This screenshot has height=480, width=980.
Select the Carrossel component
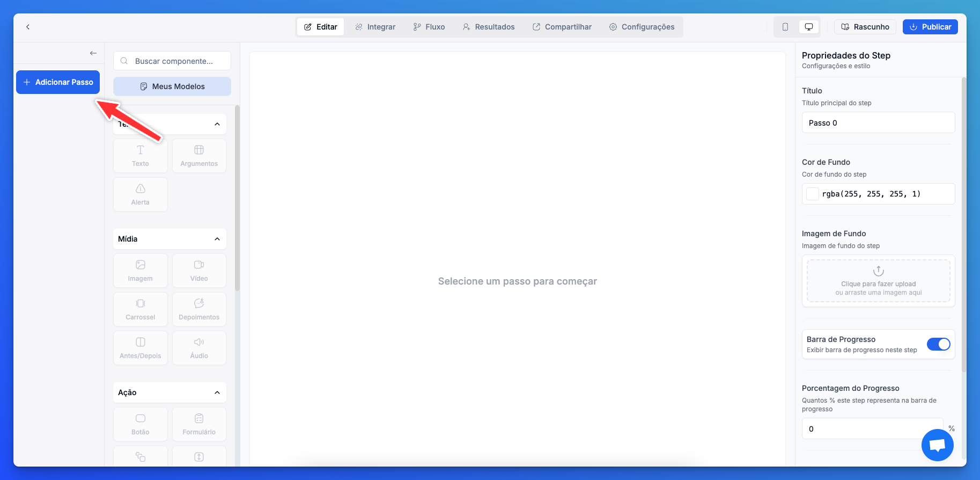tap(140, 309)
